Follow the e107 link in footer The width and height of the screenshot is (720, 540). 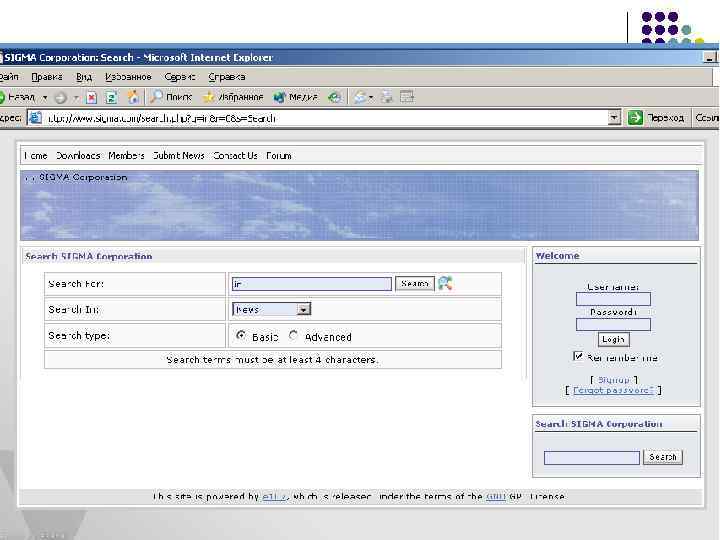[275, 496]
